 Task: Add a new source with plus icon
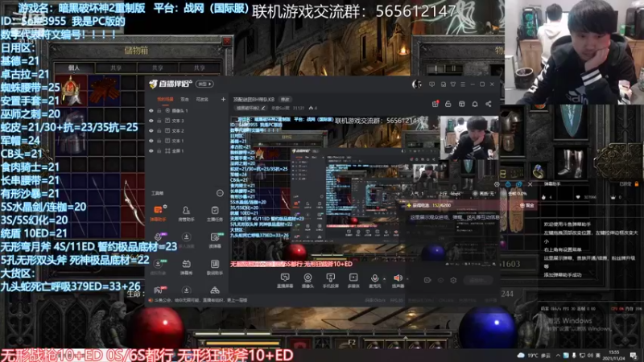(223, 99)
